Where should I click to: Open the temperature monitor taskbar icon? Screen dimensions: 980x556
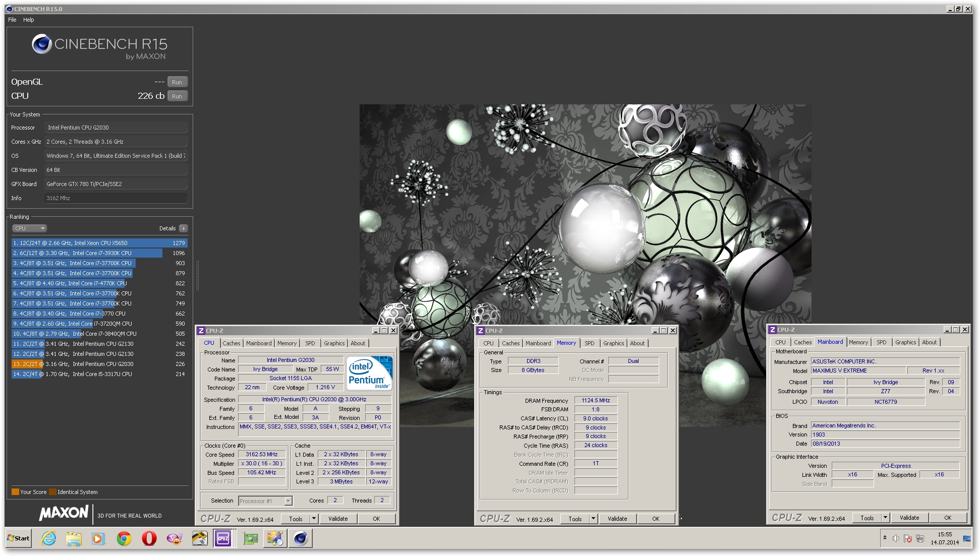tap(199, 538)
